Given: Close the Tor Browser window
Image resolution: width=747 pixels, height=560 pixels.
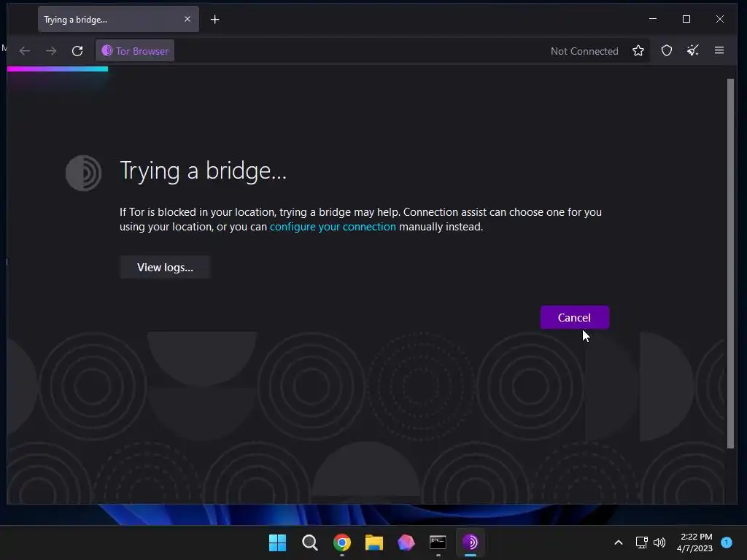Looking at the screenshot, I should [x=720, y=19].
